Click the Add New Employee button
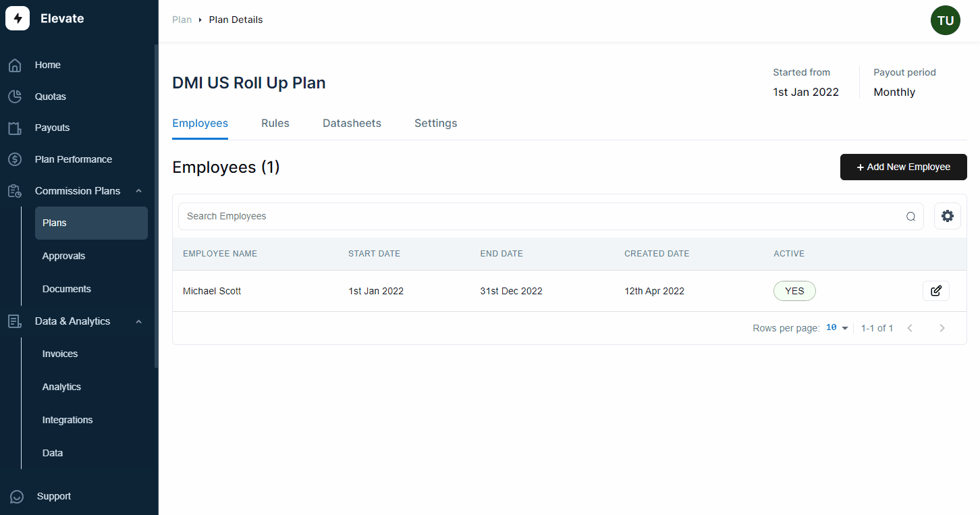This screenshot has width=980, height=515. (x=903, y=167)
